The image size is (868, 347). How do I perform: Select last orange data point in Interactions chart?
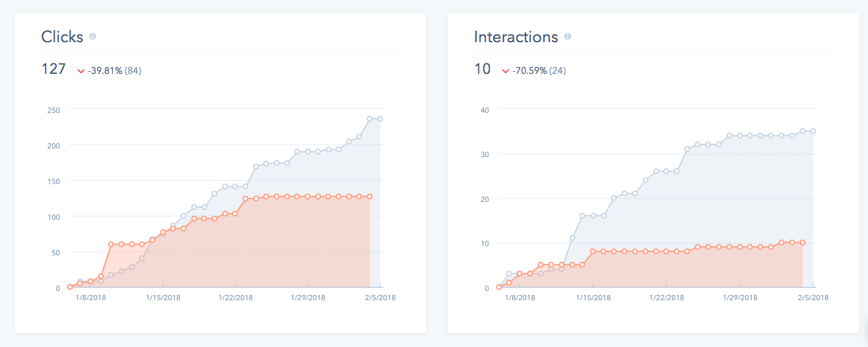tap(803, 243)
